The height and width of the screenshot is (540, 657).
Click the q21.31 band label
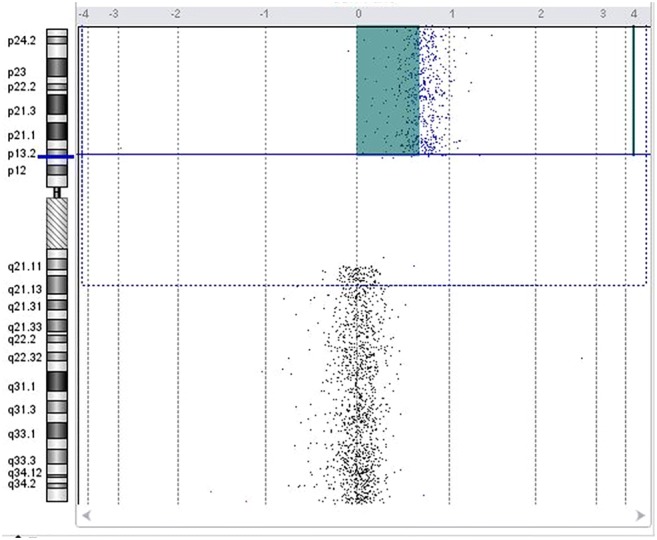tap(23, 306)
